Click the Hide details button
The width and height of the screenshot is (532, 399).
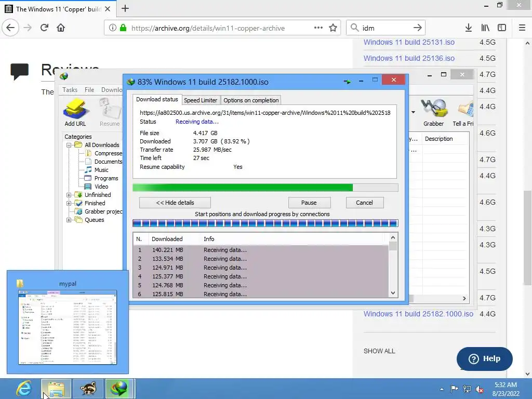[175, 203]
